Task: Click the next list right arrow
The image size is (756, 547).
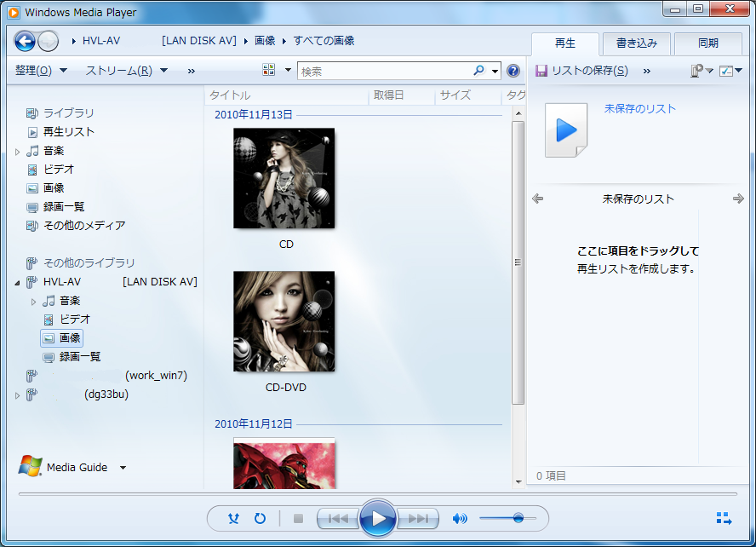Action: [738, 199]
